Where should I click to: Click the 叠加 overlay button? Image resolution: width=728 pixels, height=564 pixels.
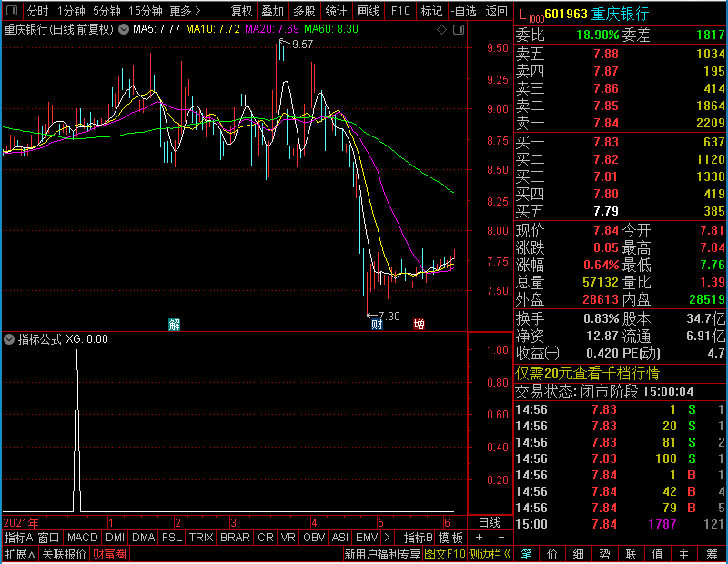(x=272, y=11)
